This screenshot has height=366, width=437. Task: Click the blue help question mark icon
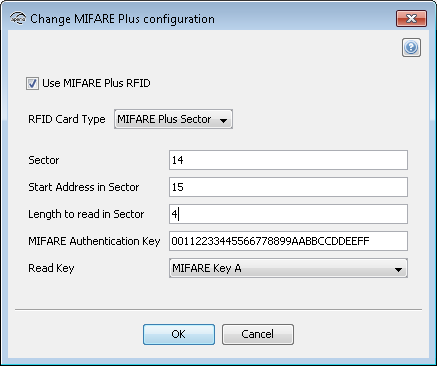tap(411, 48)
